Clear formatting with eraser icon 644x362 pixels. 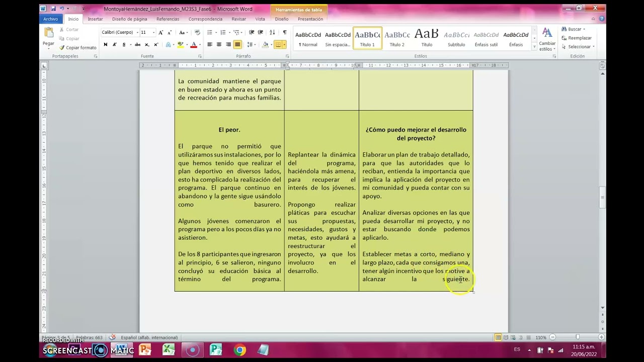point(197,32)
